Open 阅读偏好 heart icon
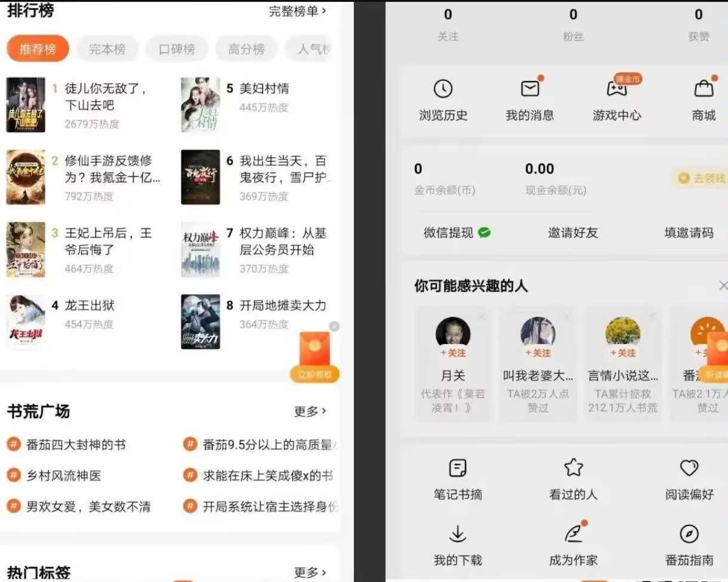 (689, 468)
